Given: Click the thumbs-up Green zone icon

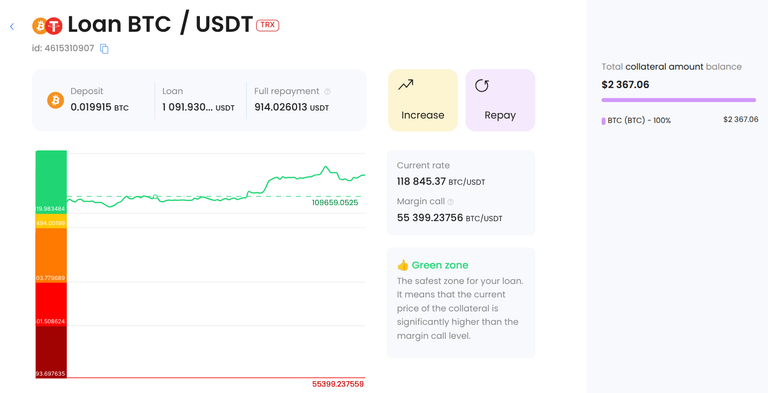Looking at the screenshot, I should pyautogui.click(x=403, y=265).
